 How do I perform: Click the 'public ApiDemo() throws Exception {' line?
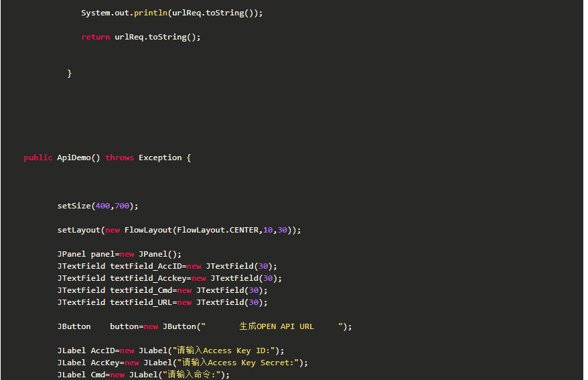[x=107, y=158]
